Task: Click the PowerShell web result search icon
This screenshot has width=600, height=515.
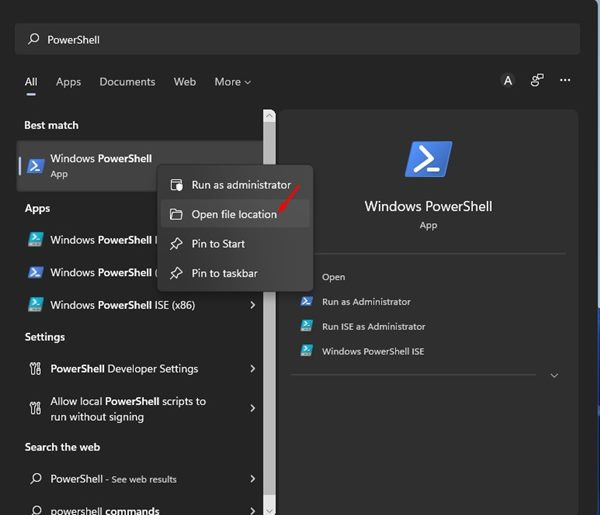Action: [x=36, y=478]
